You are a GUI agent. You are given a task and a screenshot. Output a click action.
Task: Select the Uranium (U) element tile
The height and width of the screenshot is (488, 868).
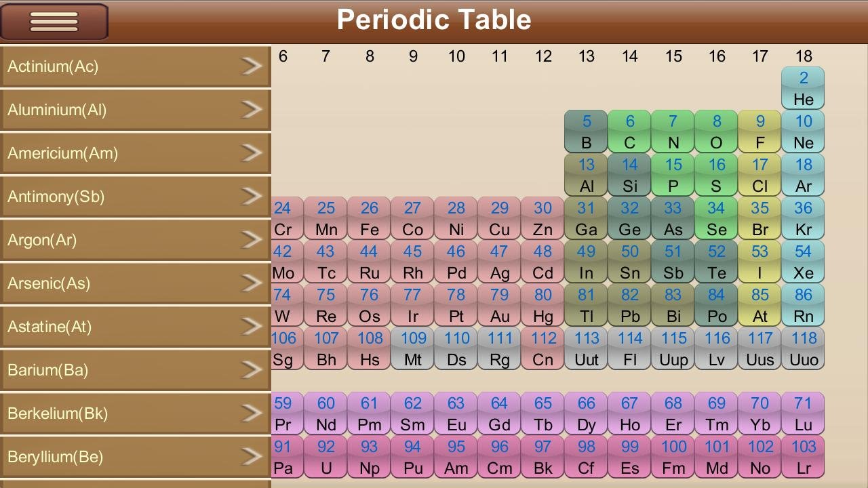coord(325,457)
